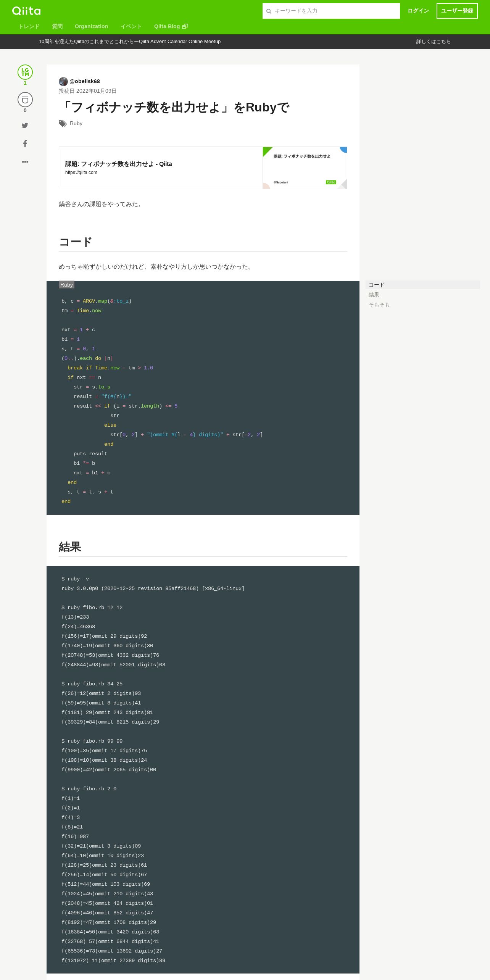Viewport: 490px width, 980px height.
Task: Click author avatar of obelisk68
Action: tap(63, 81)
